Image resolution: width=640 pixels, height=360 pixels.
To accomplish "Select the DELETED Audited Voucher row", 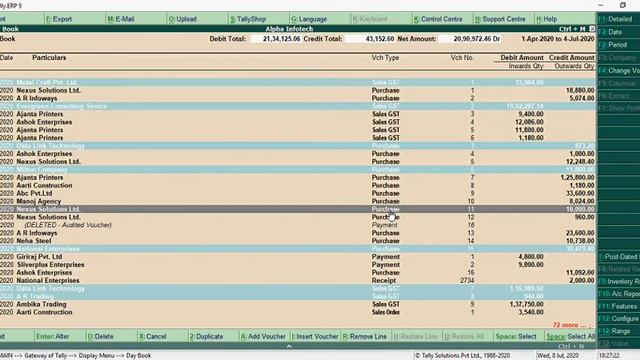I will tap(298, 225).
